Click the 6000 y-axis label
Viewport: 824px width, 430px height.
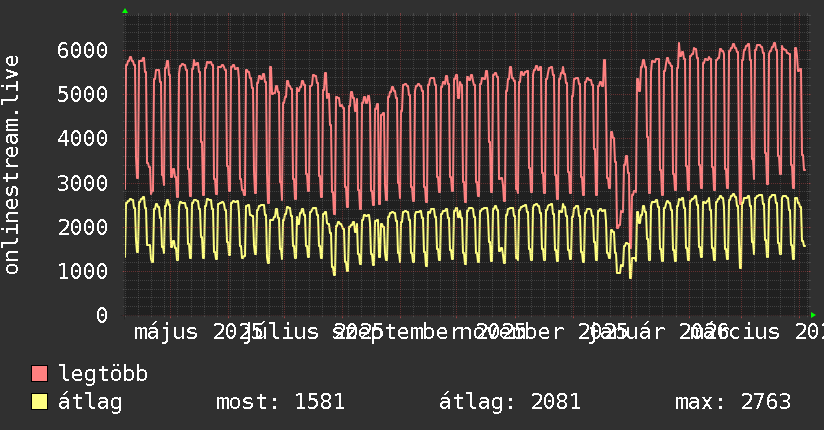83,50
